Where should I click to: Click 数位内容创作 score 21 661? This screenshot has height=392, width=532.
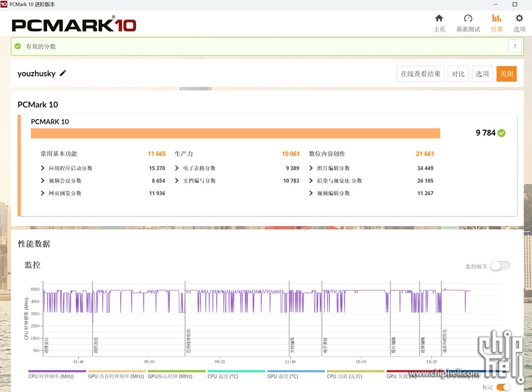point(425,154)
